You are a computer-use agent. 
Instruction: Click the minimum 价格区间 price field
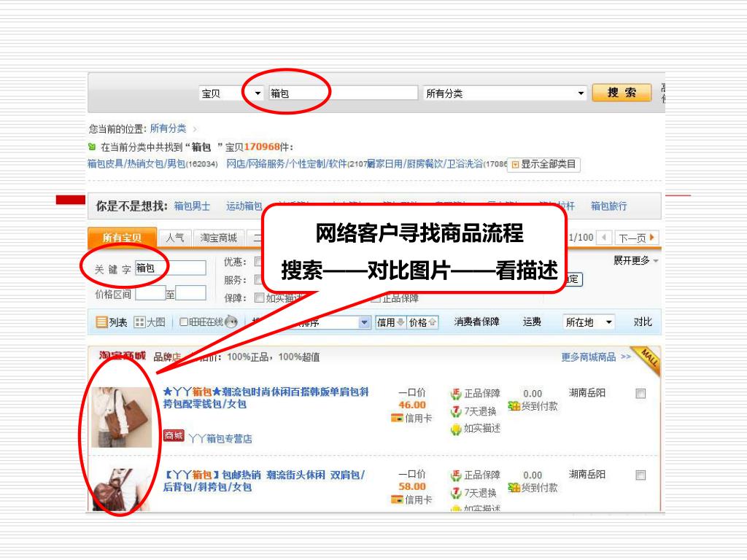[150, 293]
